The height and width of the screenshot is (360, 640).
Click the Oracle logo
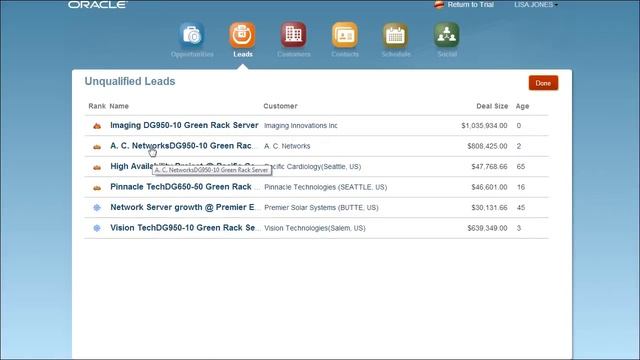(98, 4)
